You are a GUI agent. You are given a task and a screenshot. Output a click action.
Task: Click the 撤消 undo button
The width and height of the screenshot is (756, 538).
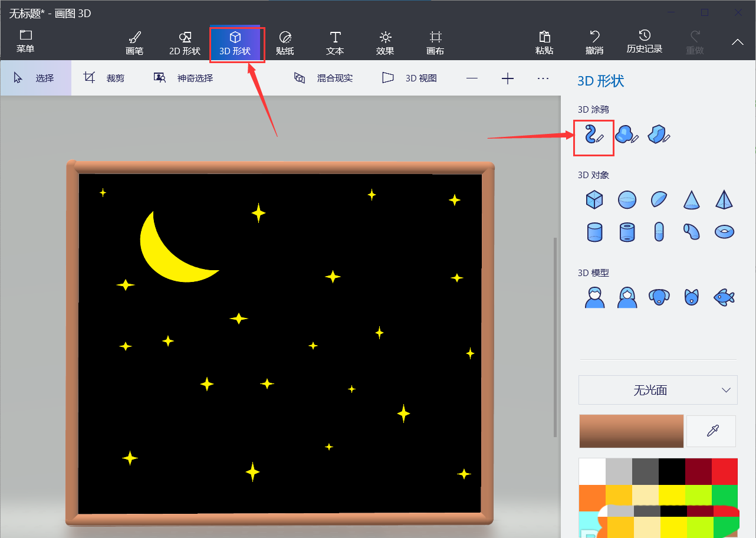tap(594, 43)
